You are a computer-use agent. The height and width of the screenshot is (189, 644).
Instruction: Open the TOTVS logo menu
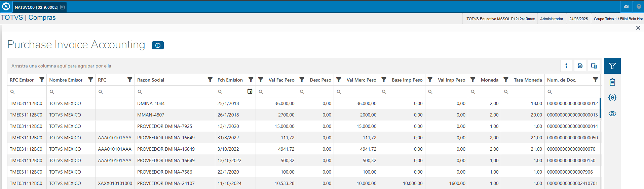coord(6,6)
